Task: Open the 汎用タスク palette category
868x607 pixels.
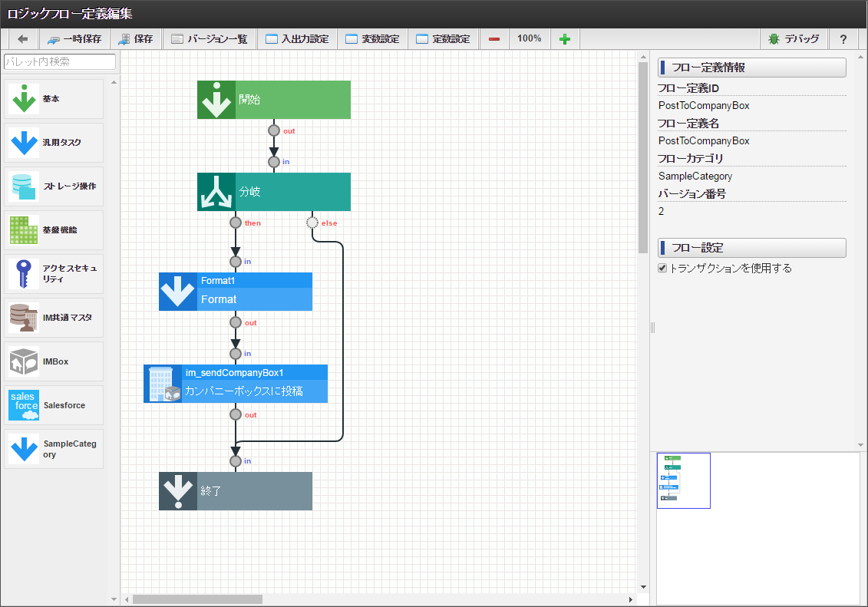Action: pyautogui.click(x=54, y=142)
